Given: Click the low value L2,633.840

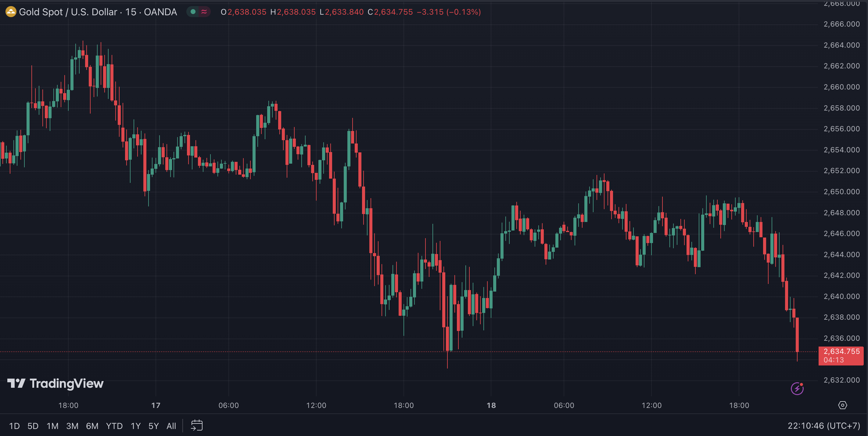Looking at the screenshot, I should coord(342,12).
